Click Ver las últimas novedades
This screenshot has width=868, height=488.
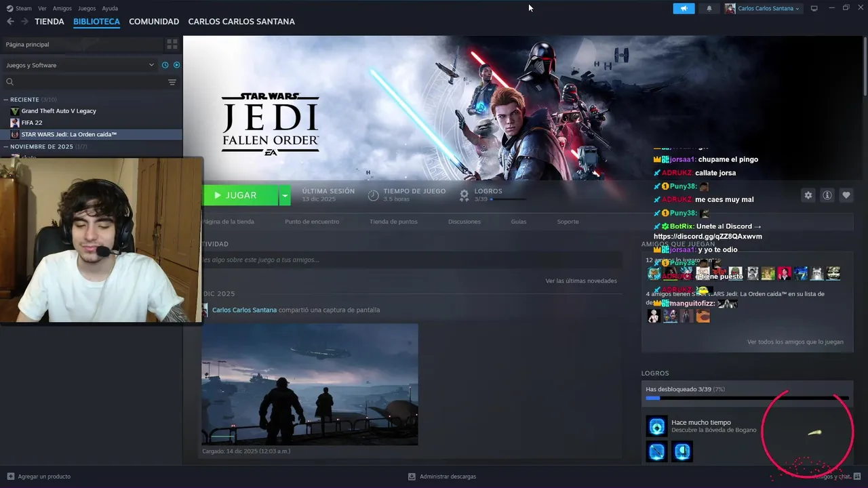(581, 281)
